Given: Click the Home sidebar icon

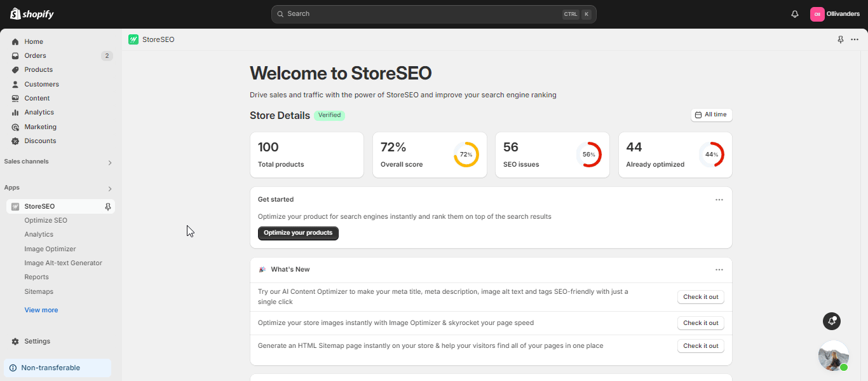Looking at the screenshot, I should pos(15,42).
